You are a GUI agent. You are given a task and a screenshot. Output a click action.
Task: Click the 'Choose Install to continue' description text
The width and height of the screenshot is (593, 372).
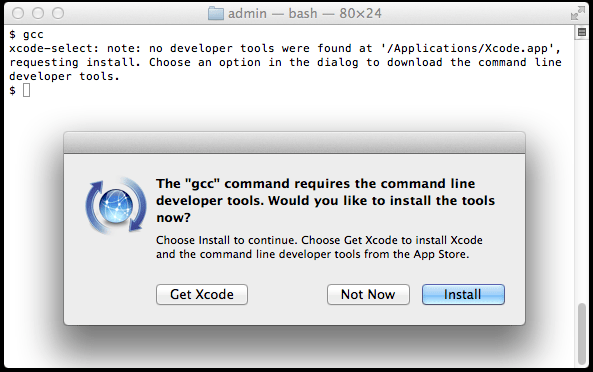coord(225,240)
